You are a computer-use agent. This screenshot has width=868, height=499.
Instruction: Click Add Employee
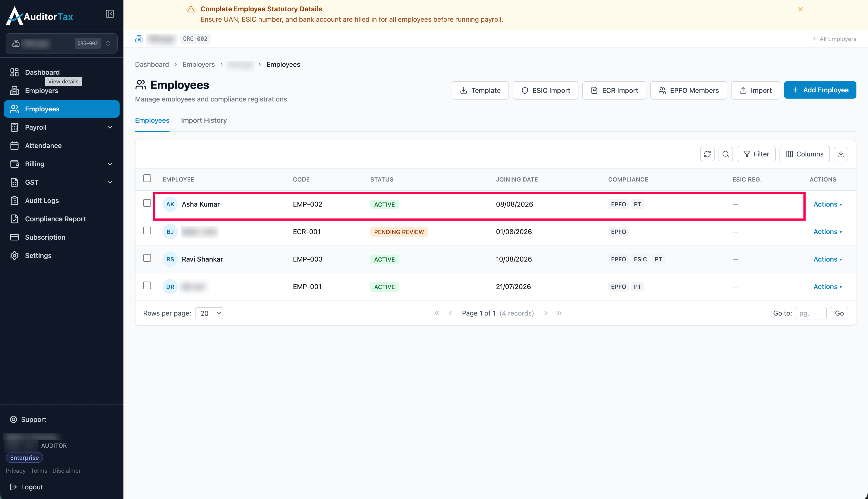pos(820,90)
